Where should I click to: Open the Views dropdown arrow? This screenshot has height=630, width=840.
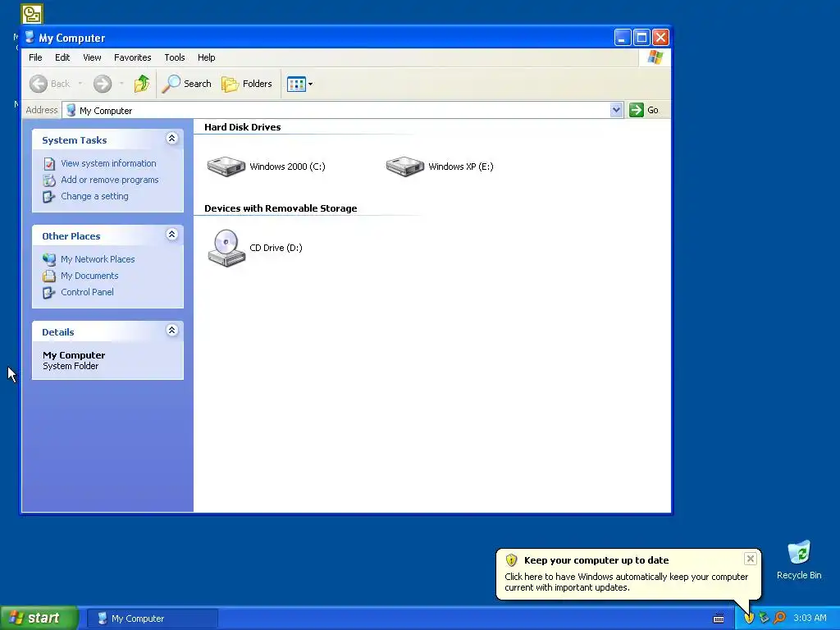coord(310,84)
